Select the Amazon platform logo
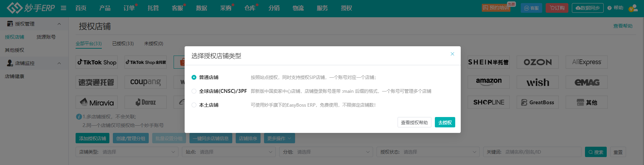This screenshot has height=165, width=644. tap(489, 82)
